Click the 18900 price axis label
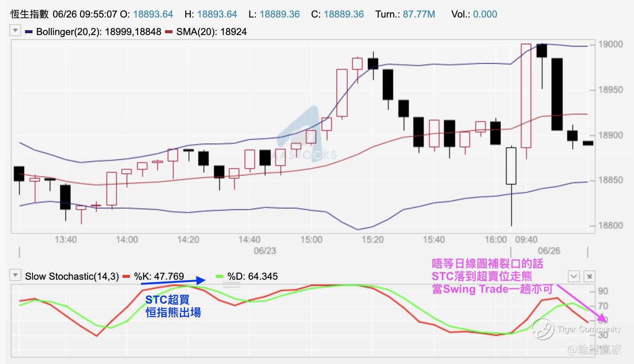The width and height of the screenshot is (634, 364). click(x=610, y=135)
